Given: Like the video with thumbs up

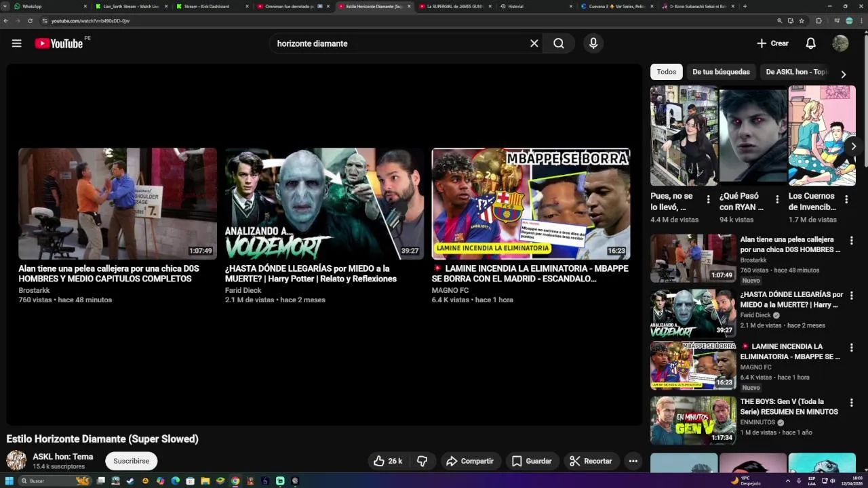Looking at the screenshot, I should (388, 461).
